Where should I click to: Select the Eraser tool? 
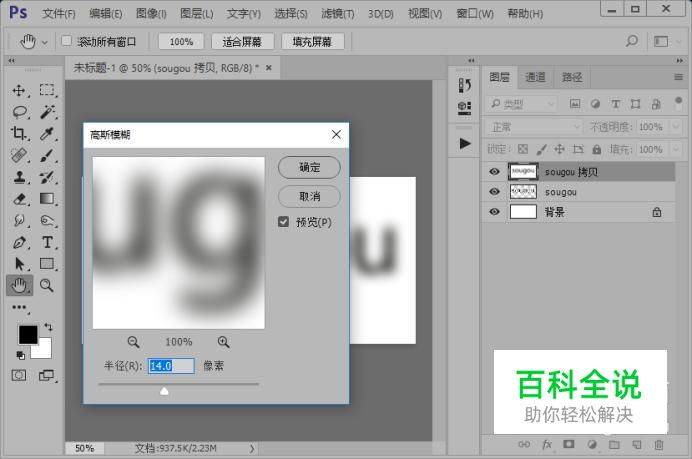coord(19,199)
